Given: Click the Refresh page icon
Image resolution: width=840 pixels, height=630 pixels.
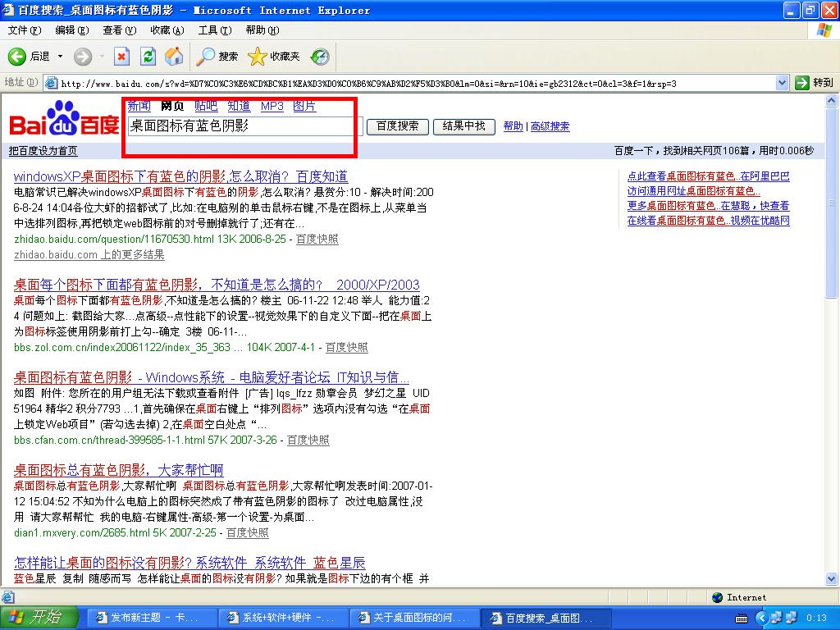Looking at the screenshot, I should tap(148, 57).
